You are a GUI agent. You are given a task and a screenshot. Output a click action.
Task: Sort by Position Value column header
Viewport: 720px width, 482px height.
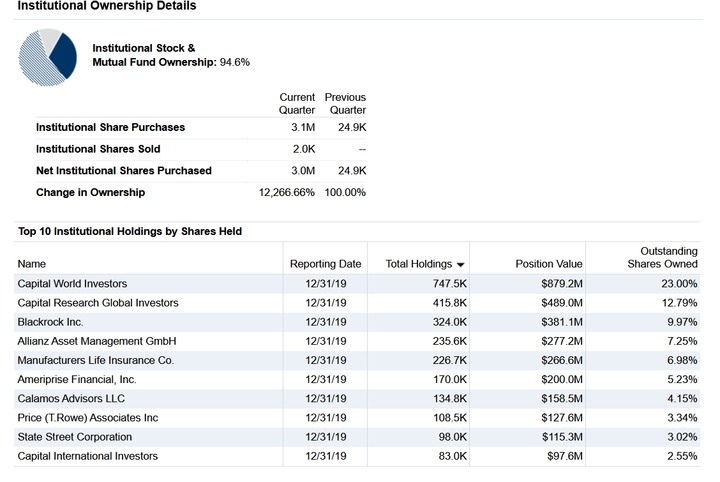point(549,264)
